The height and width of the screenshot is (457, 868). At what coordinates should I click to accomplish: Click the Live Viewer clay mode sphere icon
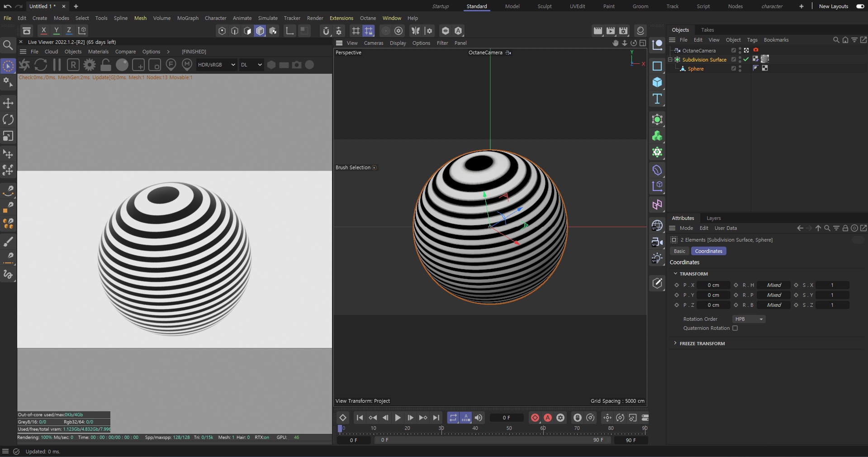point(122,65)
